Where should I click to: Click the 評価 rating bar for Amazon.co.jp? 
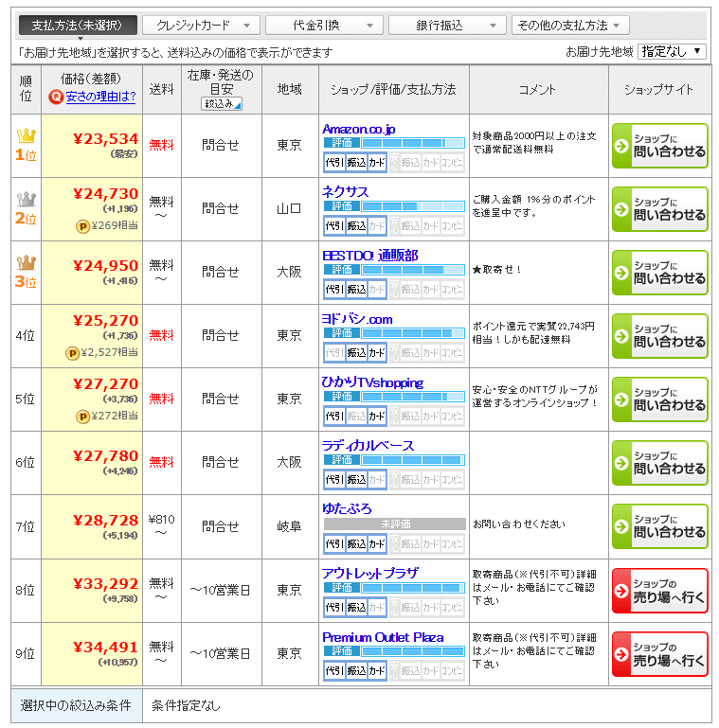tap(394, 143)
